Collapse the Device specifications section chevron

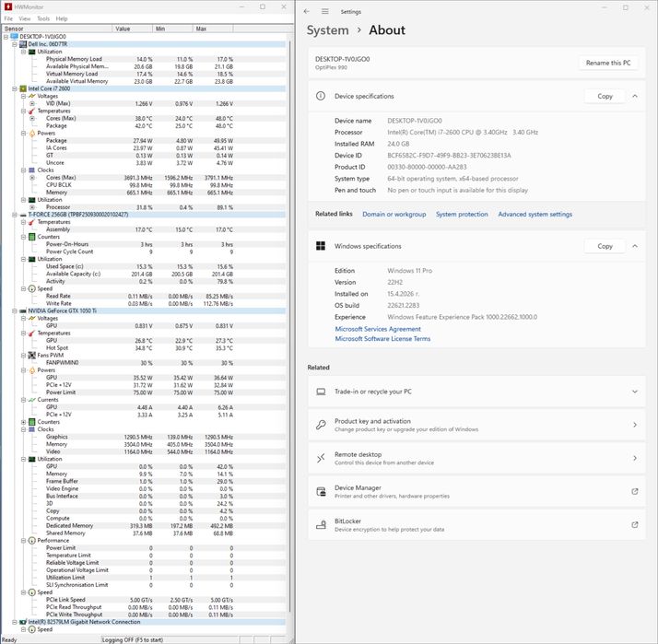click(634, 96)
